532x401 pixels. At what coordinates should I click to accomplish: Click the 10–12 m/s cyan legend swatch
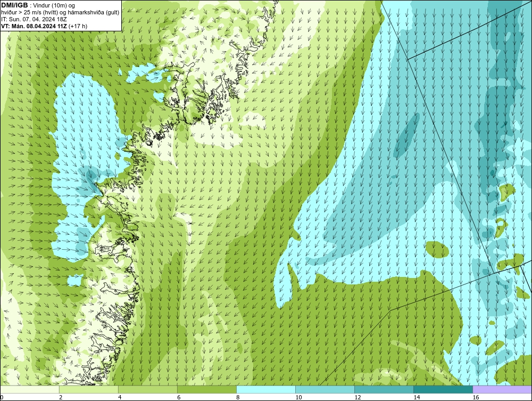325,389
